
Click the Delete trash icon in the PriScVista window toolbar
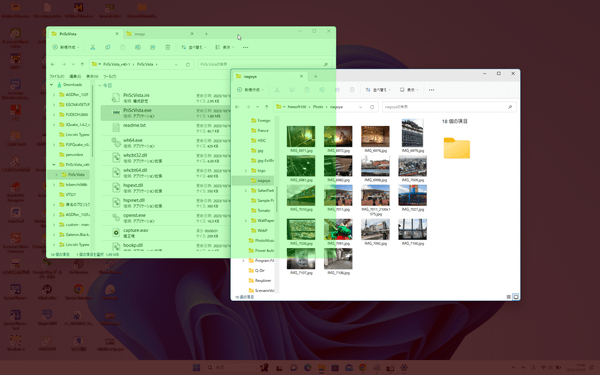168,47
